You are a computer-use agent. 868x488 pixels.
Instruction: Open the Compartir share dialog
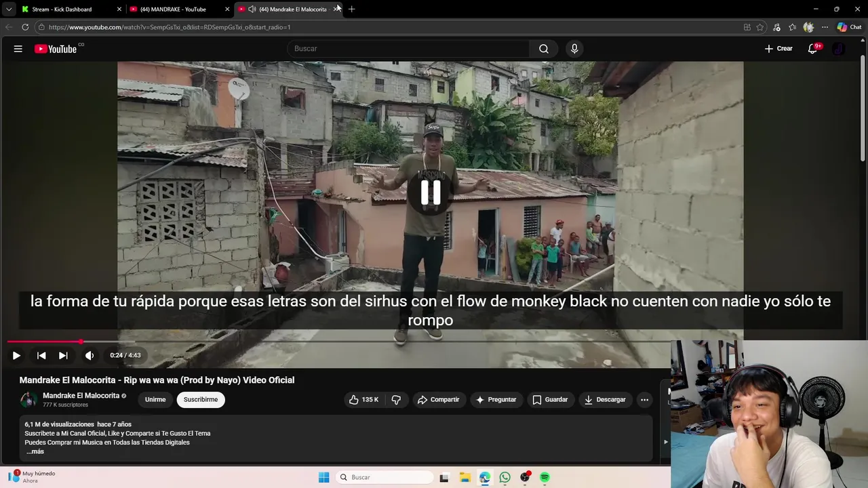click(x=438, y=400)
